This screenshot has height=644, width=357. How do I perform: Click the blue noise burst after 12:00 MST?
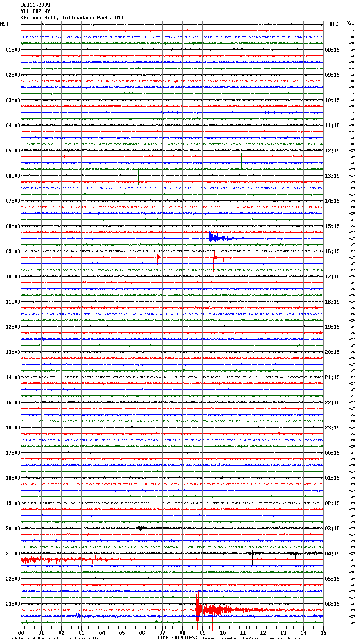pyautogui.click(x=41, y=339)
